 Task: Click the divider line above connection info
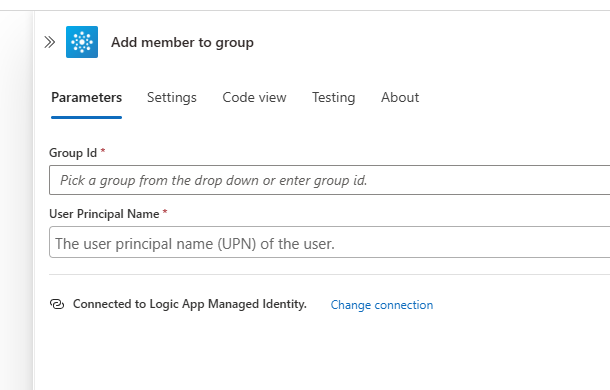click(x=330, y=274)
